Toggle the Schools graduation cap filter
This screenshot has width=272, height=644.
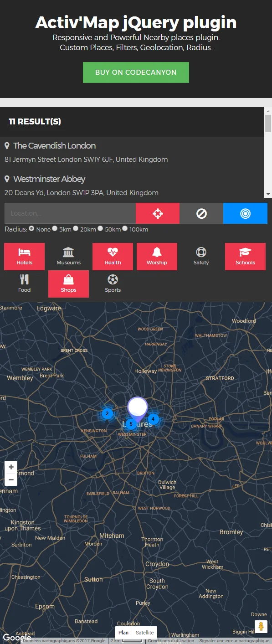click(245, 257)
